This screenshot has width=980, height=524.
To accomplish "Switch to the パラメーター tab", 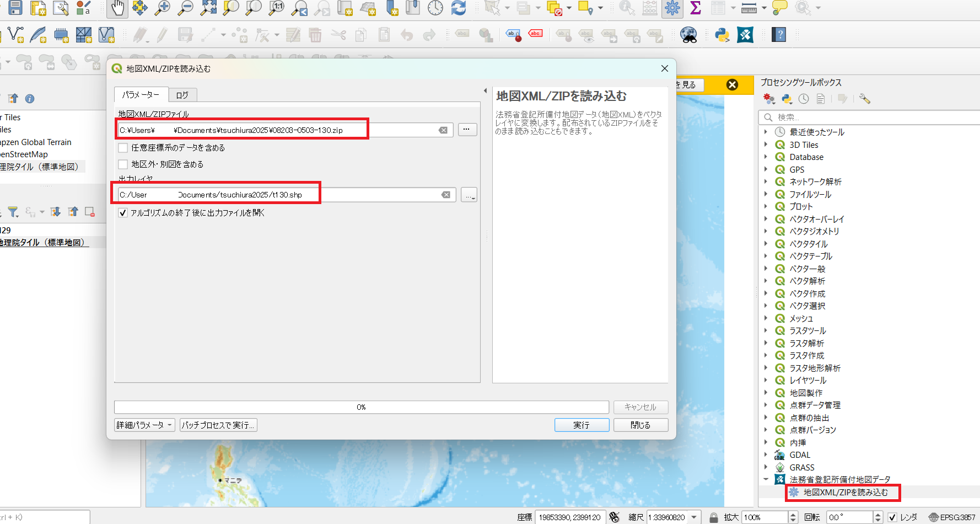I will point(141,94).
